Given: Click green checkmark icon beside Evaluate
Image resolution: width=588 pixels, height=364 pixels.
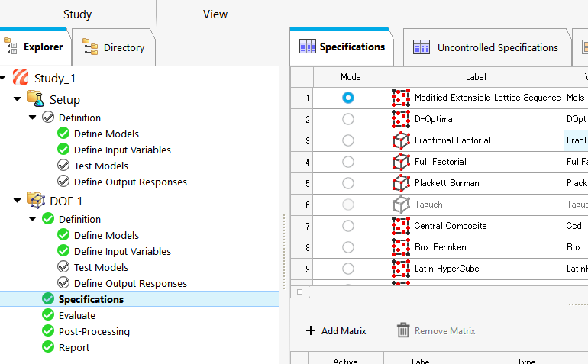Looking at the screenshot, I should point(48,315).
